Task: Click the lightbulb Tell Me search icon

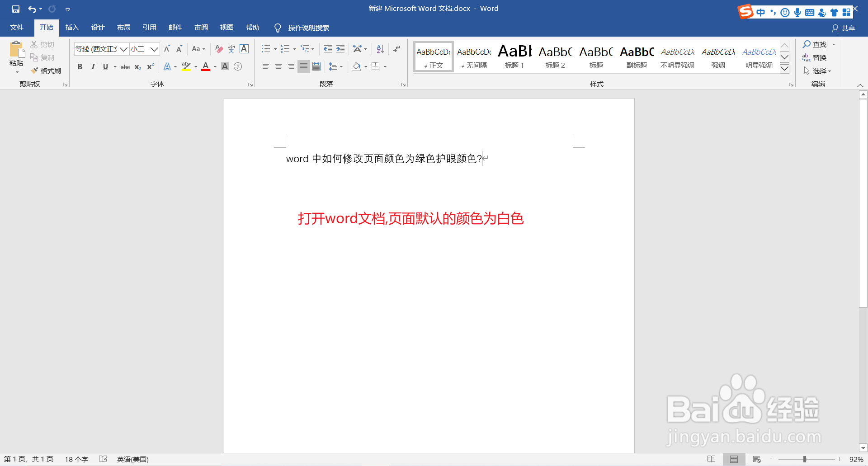Action: pos(278,28)
